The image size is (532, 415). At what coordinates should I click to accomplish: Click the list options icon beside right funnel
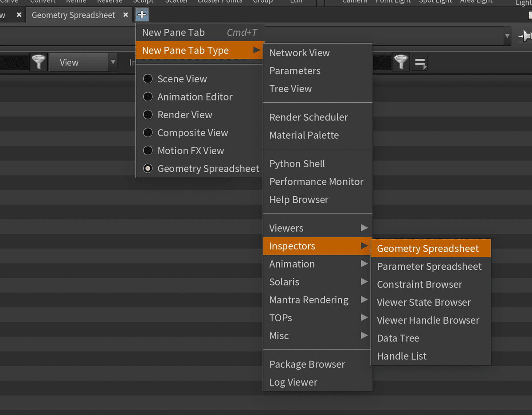[x=419, y=63]
